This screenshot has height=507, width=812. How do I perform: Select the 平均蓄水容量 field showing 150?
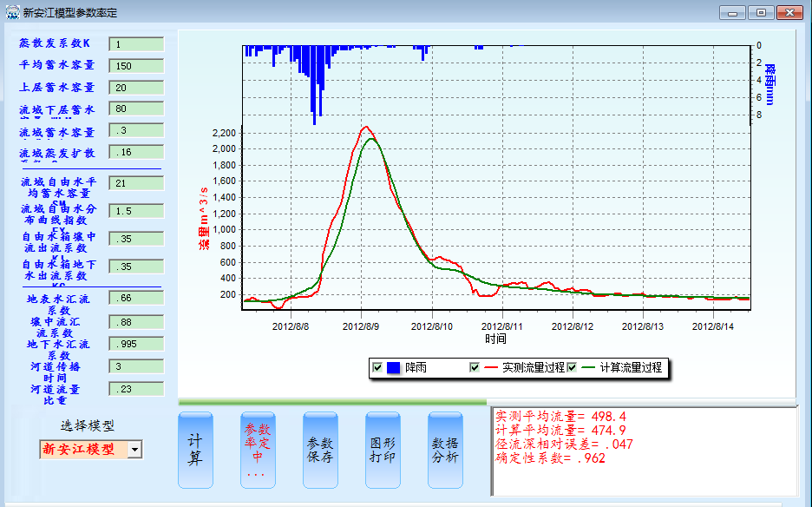pyautogui.click(x=136, y=66)
